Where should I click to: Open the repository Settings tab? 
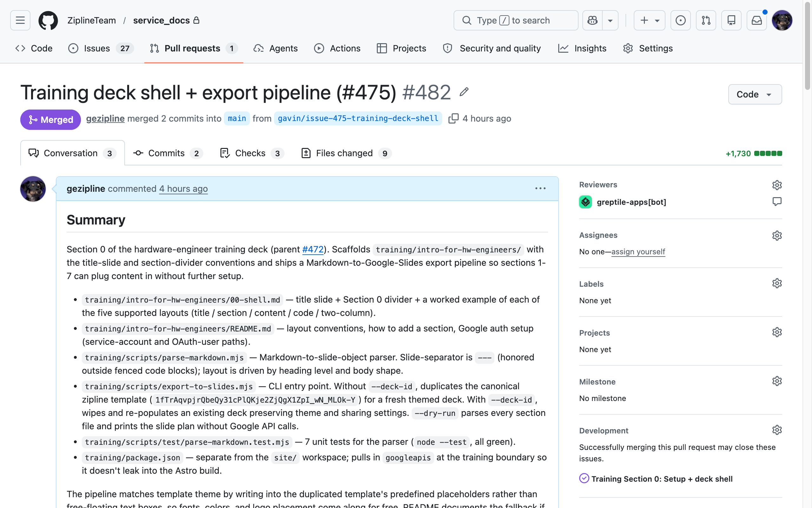pos(648,48)
